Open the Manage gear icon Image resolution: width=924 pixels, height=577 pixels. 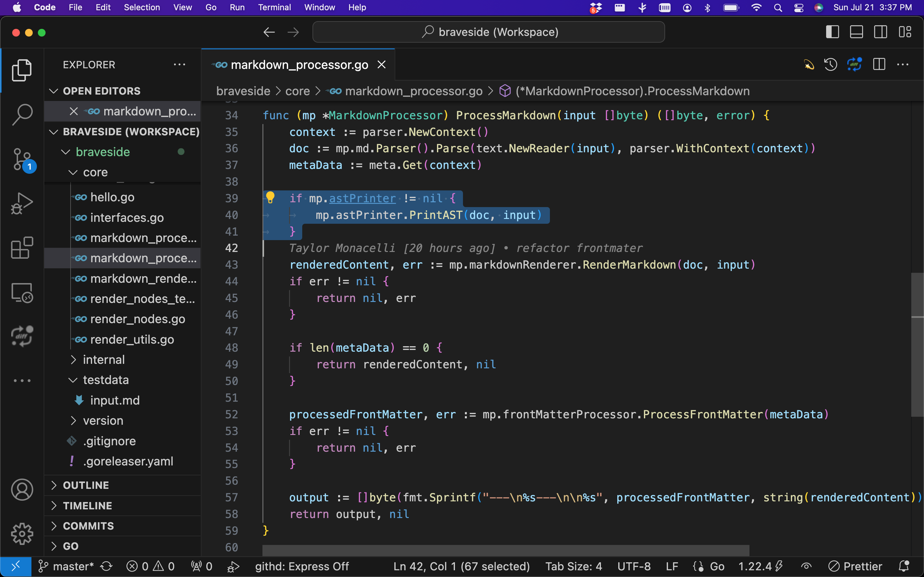(x=22, y=533)
